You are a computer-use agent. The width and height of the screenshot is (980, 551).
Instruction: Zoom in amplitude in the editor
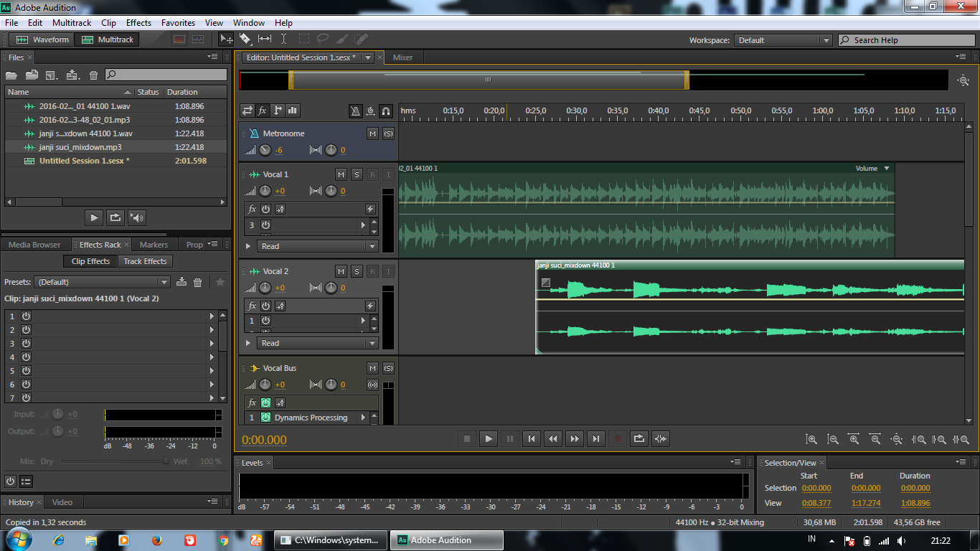[811, 439]
